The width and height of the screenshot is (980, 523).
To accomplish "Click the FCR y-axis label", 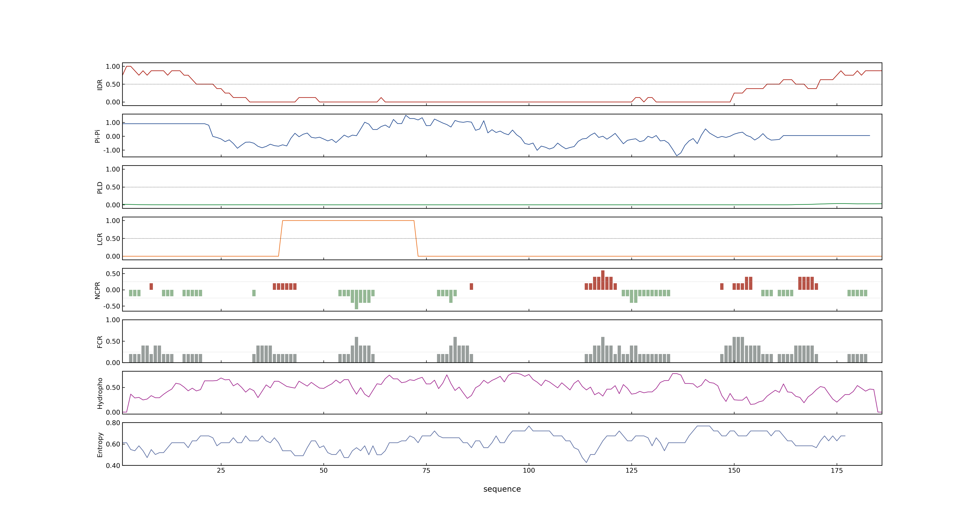I will click(x=100, y=341).
